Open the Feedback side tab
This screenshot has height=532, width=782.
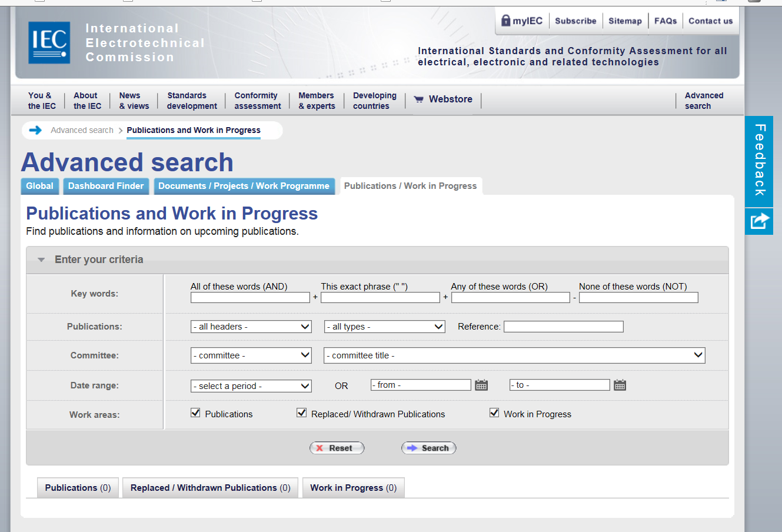click(759, 161)
